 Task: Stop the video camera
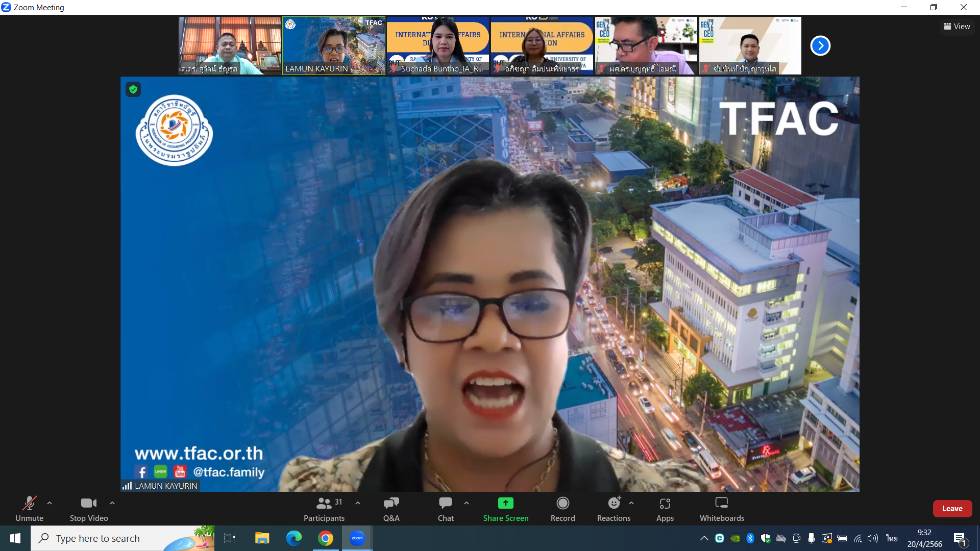pos(89,509)
